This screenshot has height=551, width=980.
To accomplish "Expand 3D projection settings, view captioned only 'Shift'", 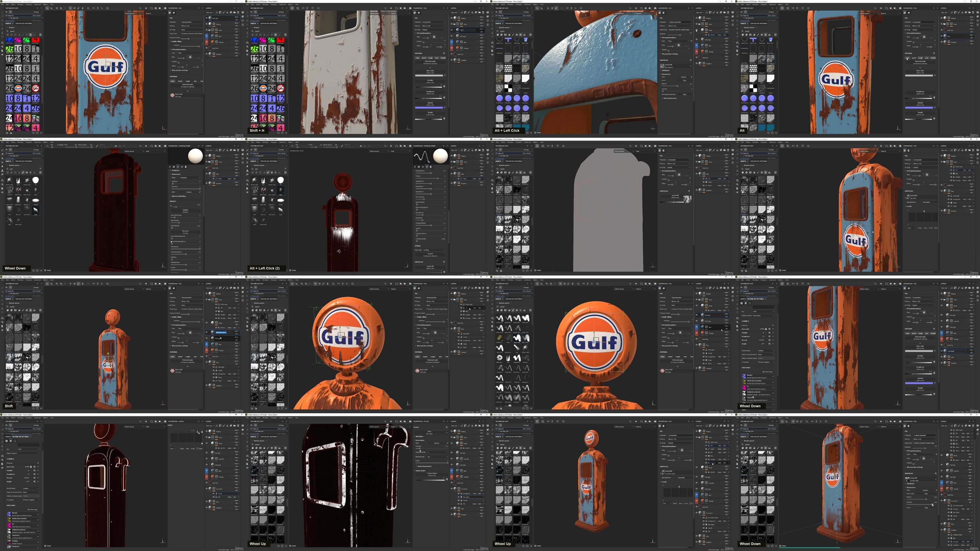I will 171,346.
